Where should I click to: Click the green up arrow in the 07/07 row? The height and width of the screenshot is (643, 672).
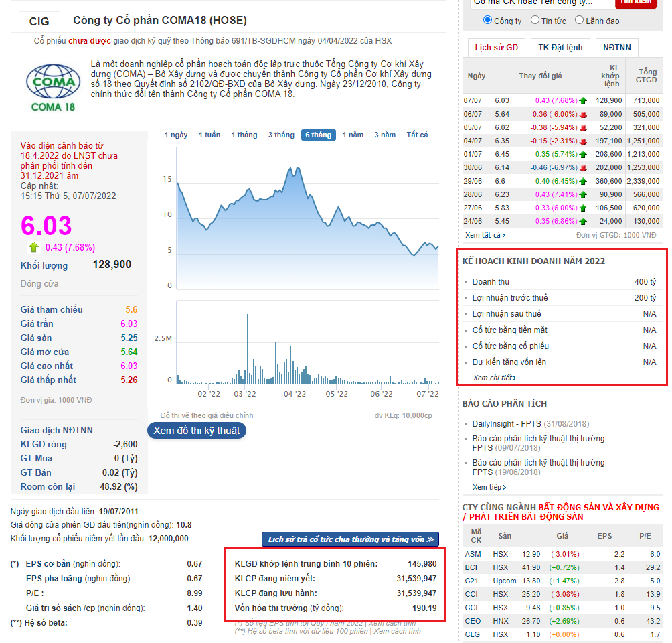pyautogui.click(x=583, y=101)
